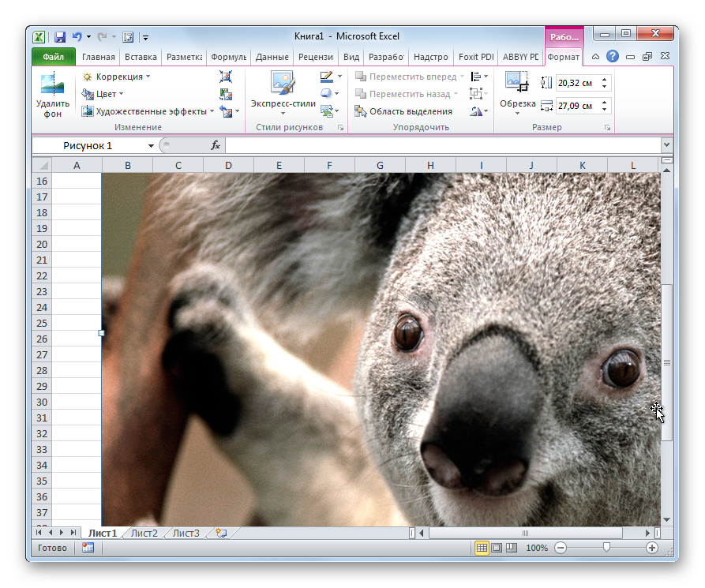Open the Вставка ribbon tab
Image resolution: width=705 pixels, height=588 pixels.
pos(141,57)
